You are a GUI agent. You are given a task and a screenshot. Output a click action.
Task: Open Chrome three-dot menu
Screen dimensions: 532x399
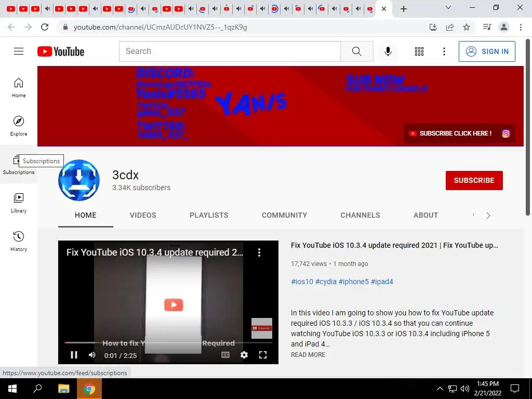[x=521, y=27]
